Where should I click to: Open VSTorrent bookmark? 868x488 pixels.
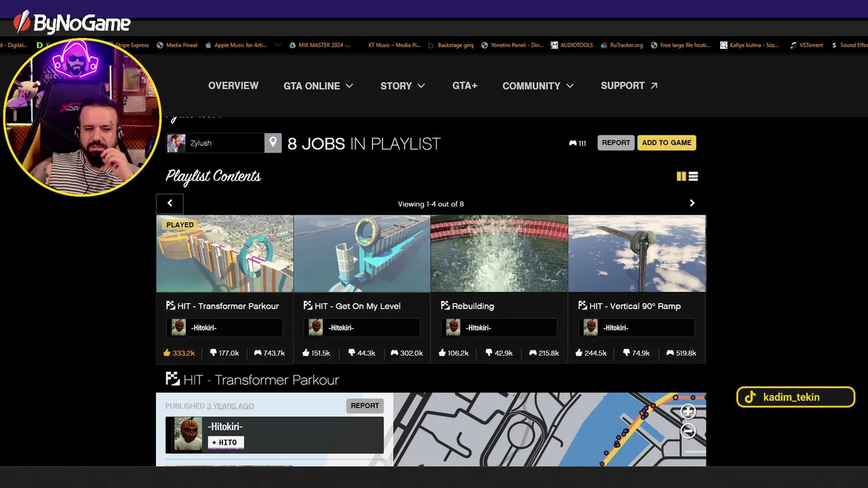807,45
